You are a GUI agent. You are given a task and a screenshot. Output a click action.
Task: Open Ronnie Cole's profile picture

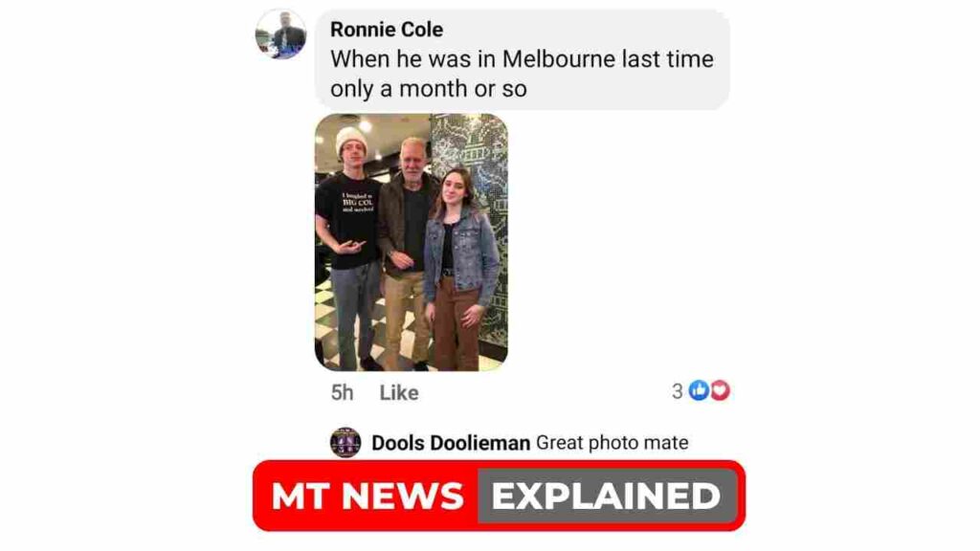tap(280, 34)
